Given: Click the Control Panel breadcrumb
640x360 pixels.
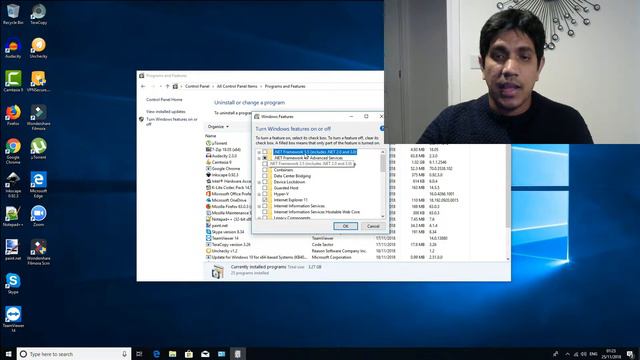Looking at the screenshot, I should tap(197, 87).
